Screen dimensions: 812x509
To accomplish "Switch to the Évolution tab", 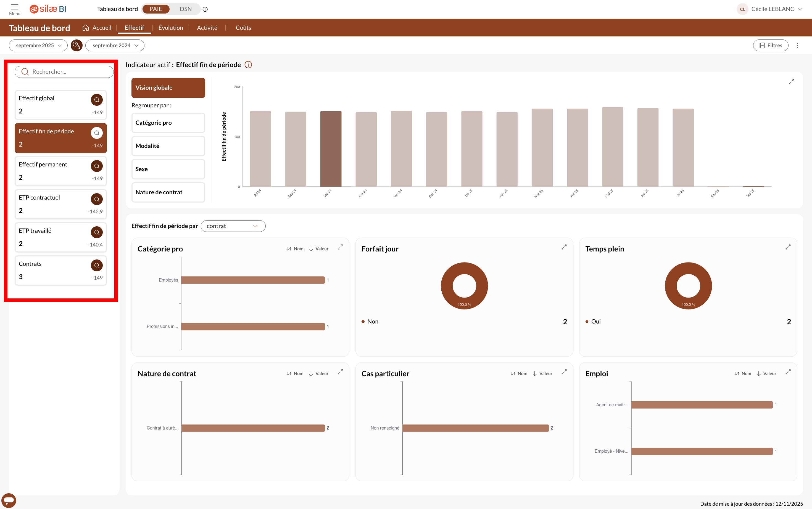I will pyautogui.click(x=171, y=28).
